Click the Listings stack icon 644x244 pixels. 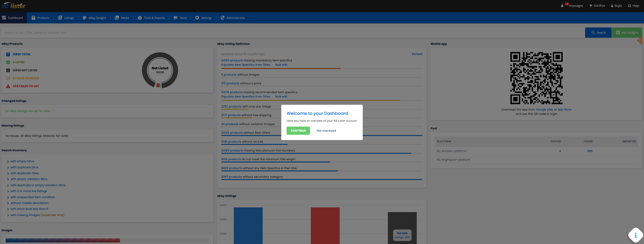[x=60, y=18]
